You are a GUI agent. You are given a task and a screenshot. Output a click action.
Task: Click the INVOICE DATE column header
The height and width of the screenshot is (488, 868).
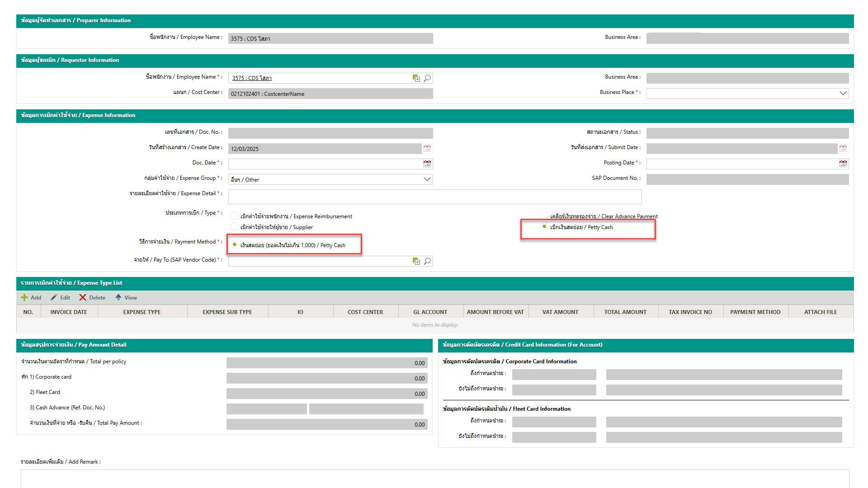coord(69,312)
